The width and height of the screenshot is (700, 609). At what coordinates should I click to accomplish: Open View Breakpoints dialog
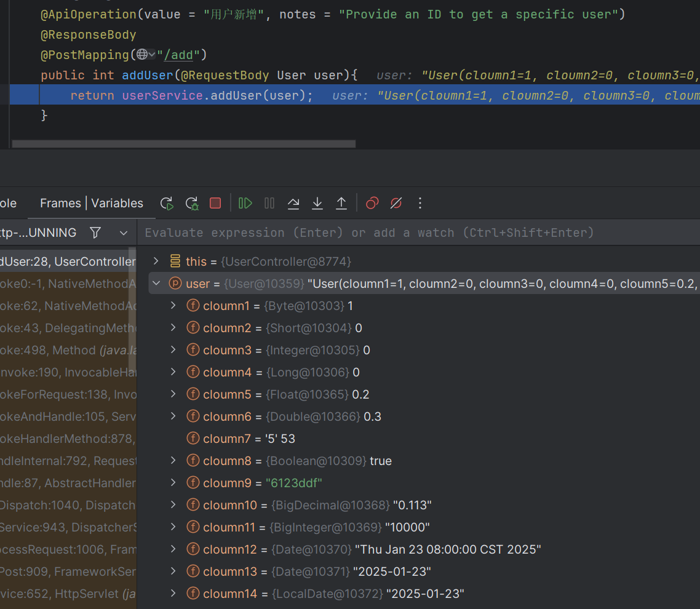click(x=372, y=204)
